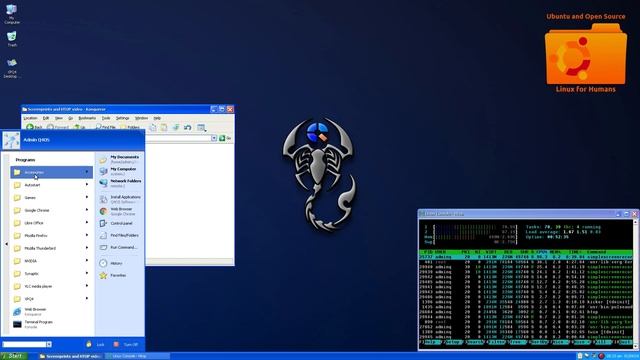Launch Terminal Program Konsole icon

click(x=17, y=324)
